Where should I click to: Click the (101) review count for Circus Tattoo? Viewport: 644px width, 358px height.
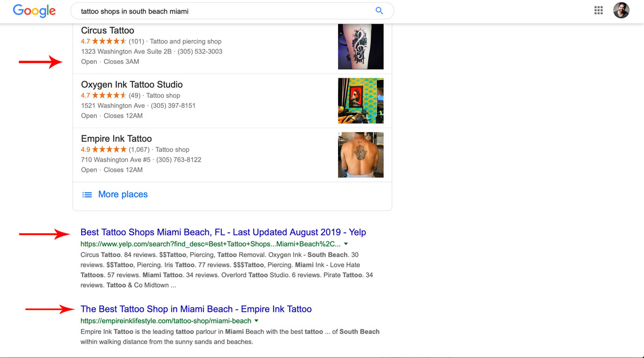tap(136, 41)
